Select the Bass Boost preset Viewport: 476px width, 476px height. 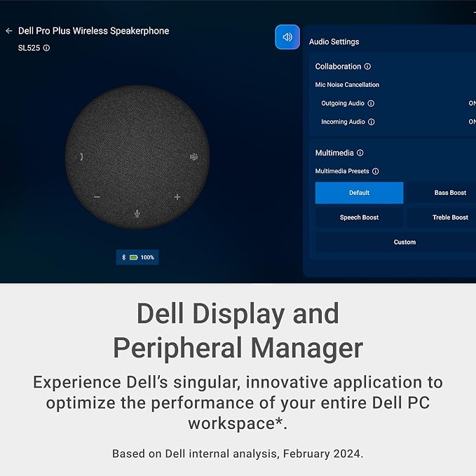pyautogui.click(x=442, y=193)
